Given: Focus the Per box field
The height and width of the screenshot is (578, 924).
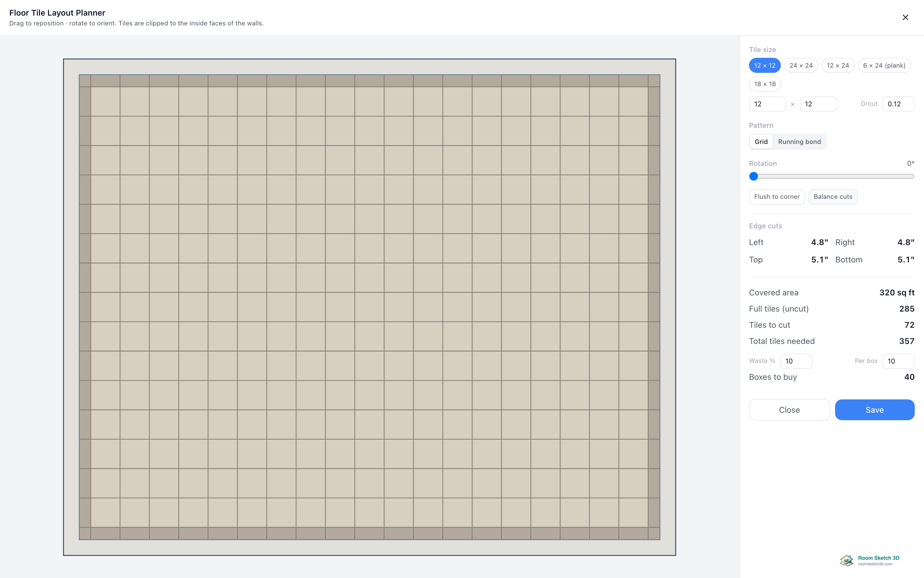Looking at the screenshot, I should tap(898, 361).
